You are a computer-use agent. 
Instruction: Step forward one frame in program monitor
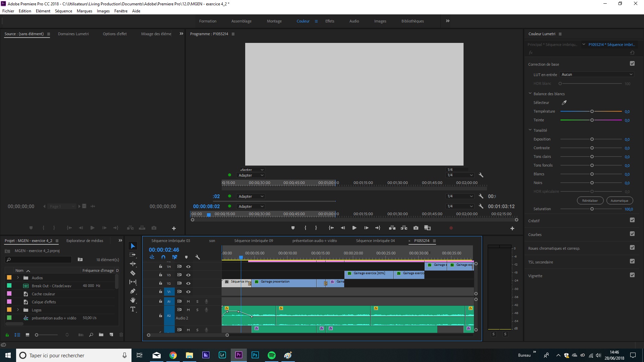tap(366, 228)
